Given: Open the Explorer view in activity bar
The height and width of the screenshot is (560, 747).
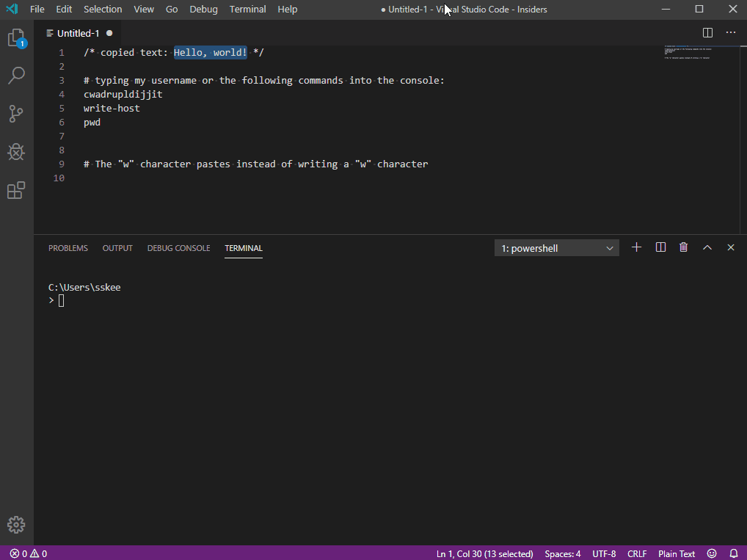Looking at the screenshot, I should (17, 37).
